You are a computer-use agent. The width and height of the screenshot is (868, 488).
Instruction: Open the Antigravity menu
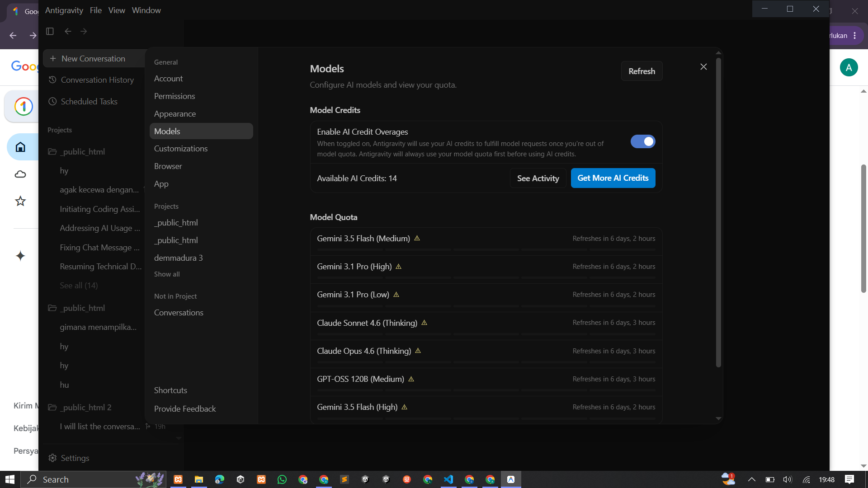pyautogui.click(x=64, y=10)
